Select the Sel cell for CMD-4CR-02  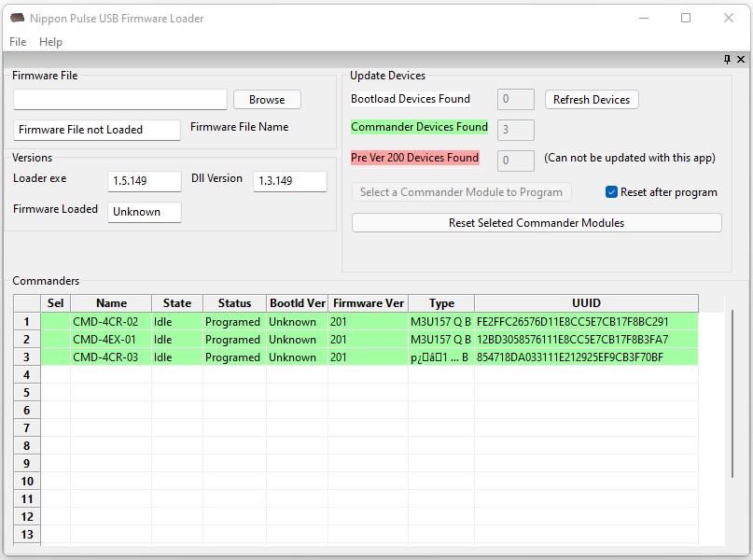coord(55,321)
